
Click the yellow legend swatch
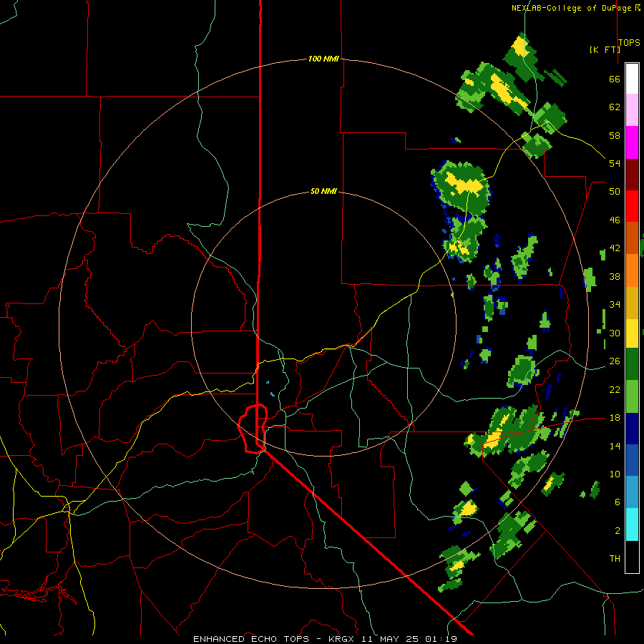click(632, 333)
